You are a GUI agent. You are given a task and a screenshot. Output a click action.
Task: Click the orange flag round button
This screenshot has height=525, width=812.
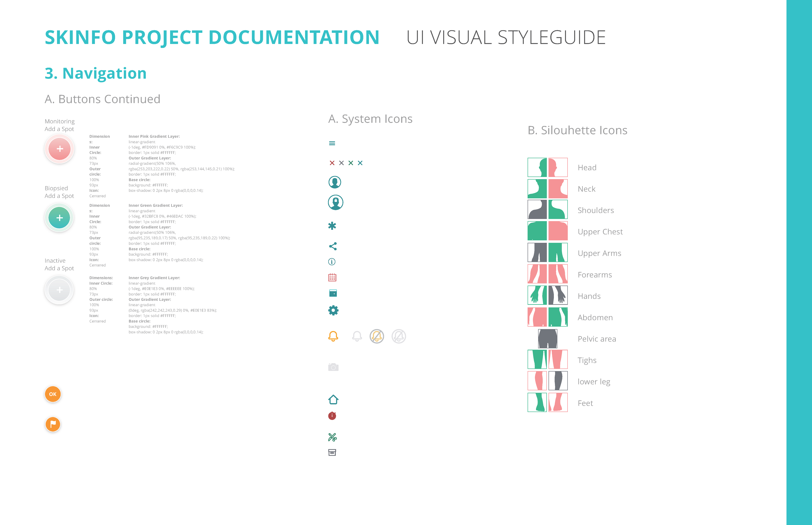pos(53,424)
